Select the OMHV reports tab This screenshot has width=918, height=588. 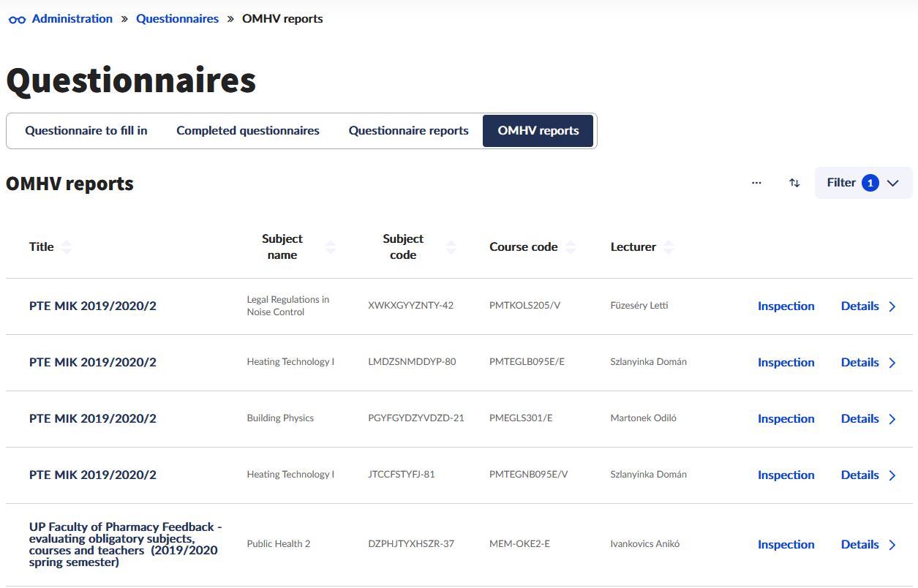coord(538,131)
